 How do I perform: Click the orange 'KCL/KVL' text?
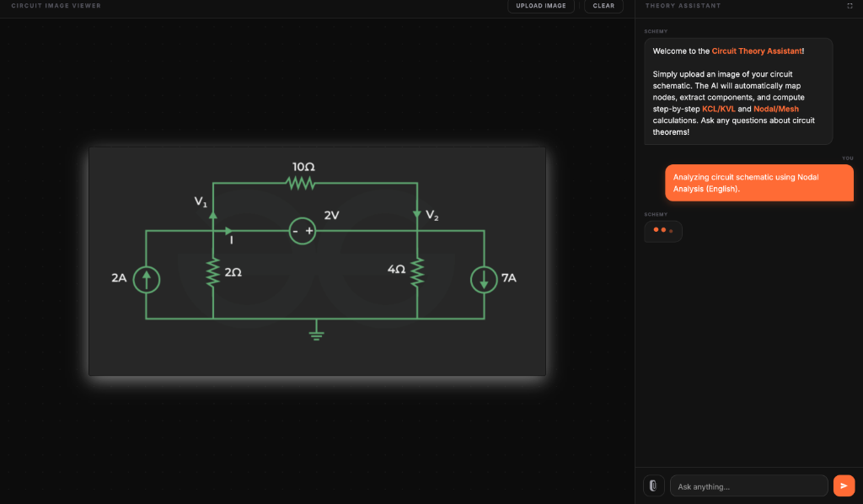click(x=718, y=109)
